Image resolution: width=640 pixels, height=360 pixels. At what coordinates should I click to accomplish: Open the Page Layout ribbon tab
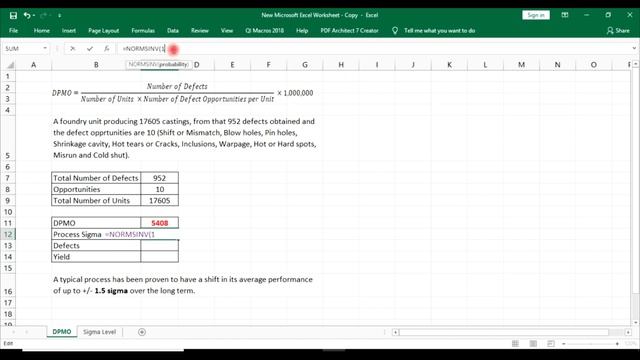coord(103,31)
